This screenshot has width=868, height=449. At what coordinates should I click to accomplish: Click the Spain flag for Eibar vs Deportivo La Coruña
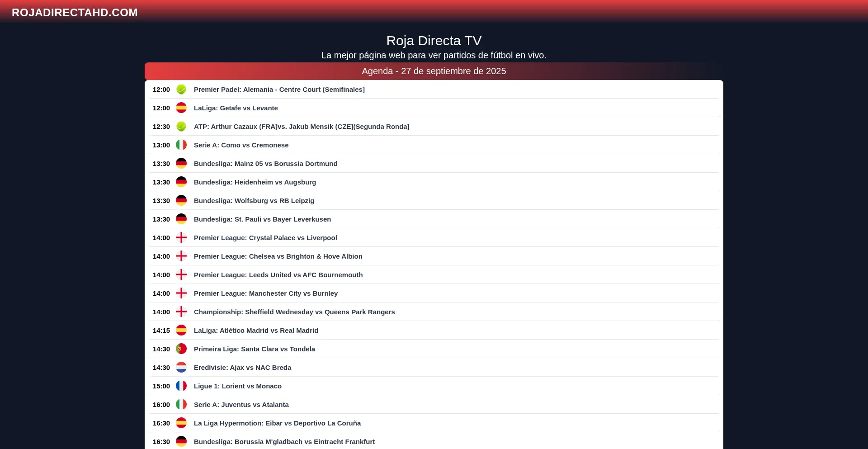click(x=181, y=423)
